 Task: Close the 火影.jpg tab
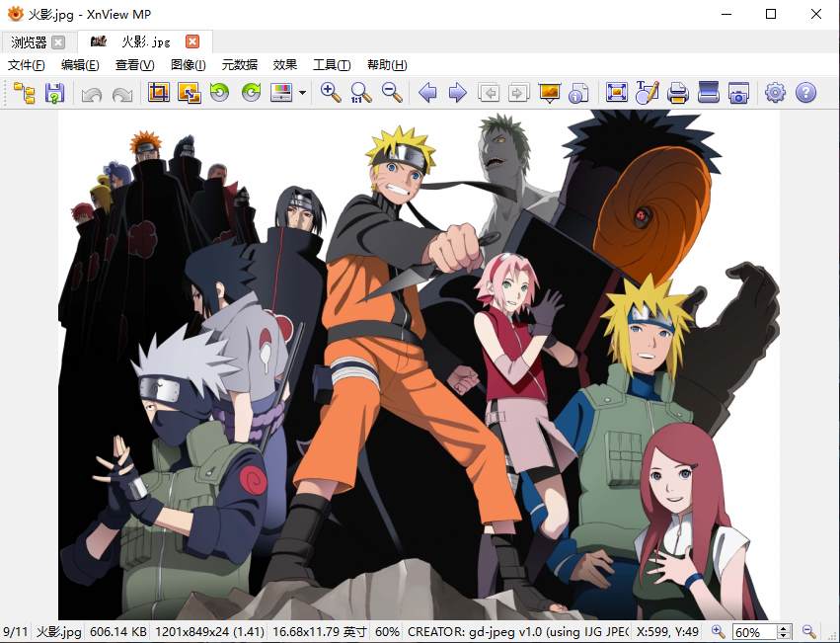tap(192, 41)
